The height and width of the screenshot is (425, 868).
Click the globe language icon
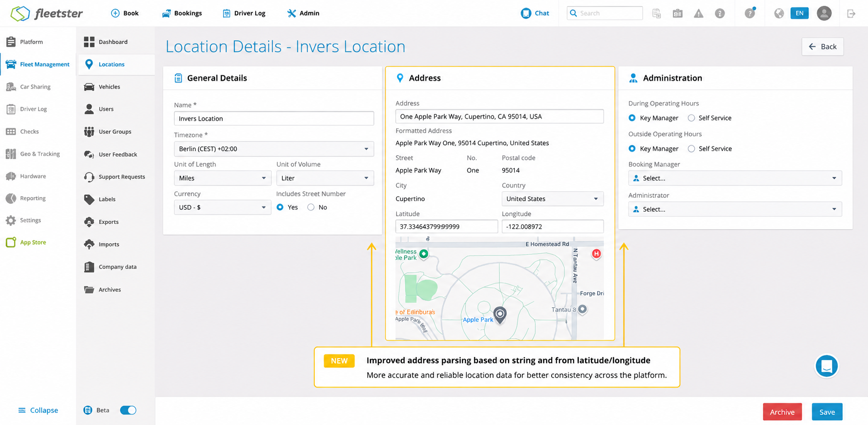[779, 14]
